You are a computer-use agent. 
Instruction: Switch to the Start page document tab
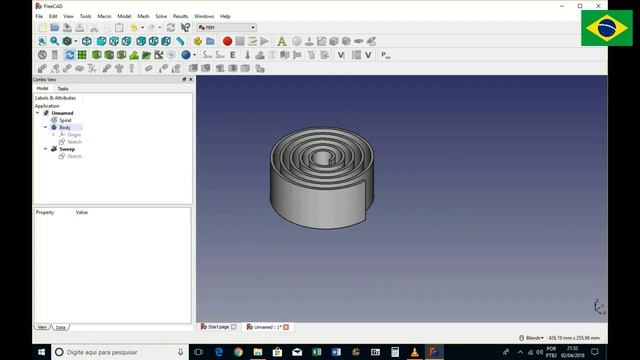point(218,327)
